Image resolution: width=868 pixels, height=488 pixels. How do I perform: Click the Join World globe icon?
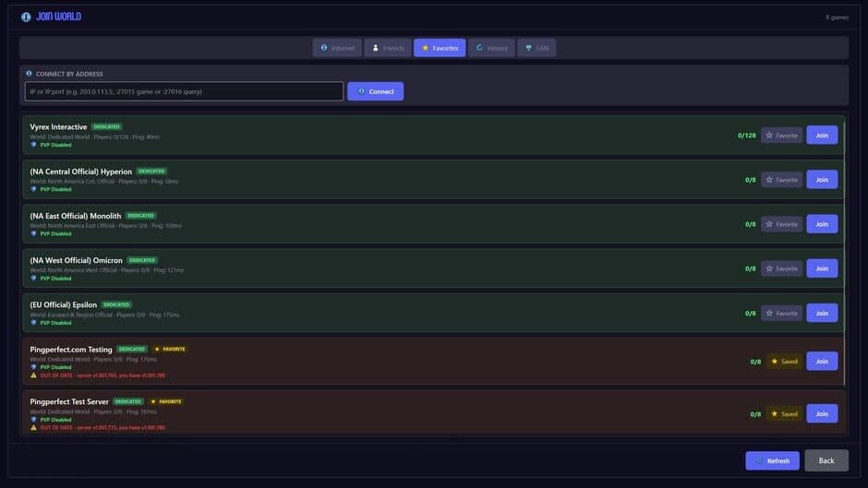tap(26, 18)
